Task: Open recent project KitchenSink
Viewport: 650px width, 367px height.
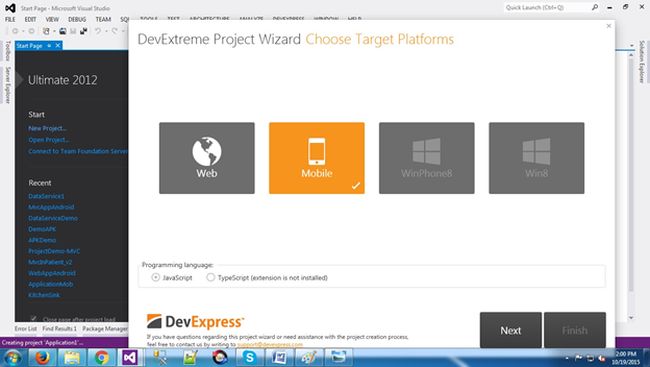Action: coord(44,295)
